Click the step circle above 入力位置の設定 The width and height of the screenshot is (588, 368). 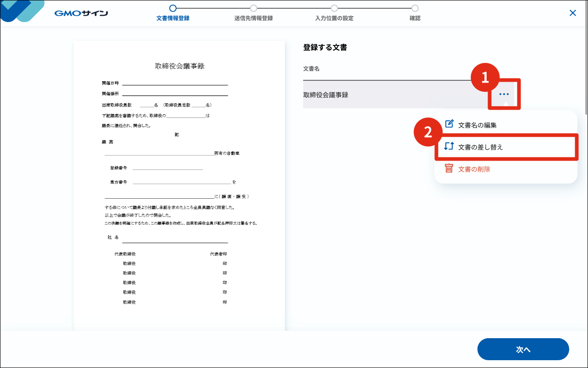[x=334, y=8]
